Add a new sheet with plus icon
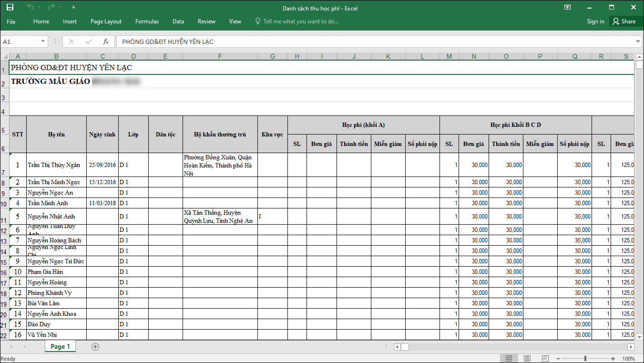 [x=95, y=347]
